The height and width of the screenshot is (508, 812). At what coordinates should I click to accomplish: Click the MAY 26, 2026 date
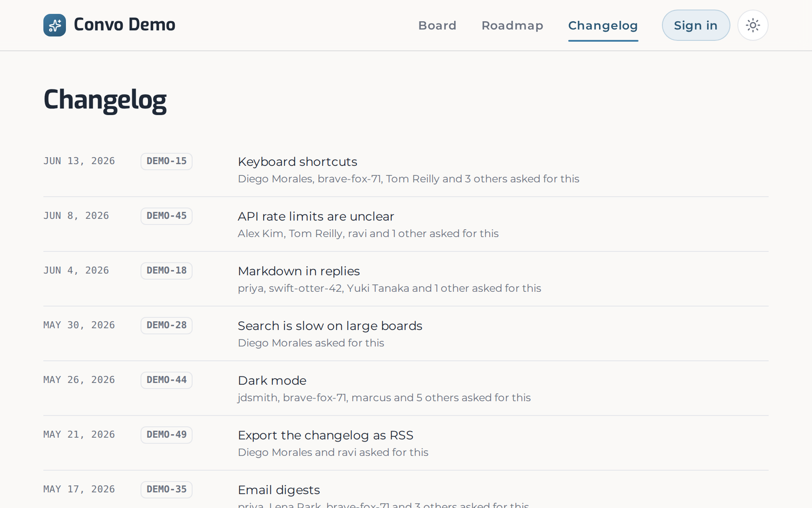tap(79, 380)
